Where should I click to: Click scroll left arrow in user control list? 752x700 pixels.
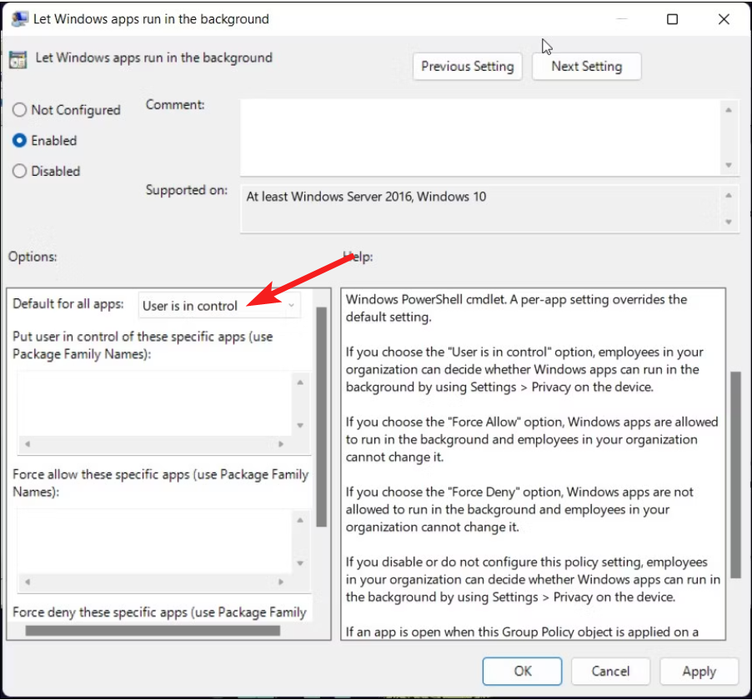(28, 444)
